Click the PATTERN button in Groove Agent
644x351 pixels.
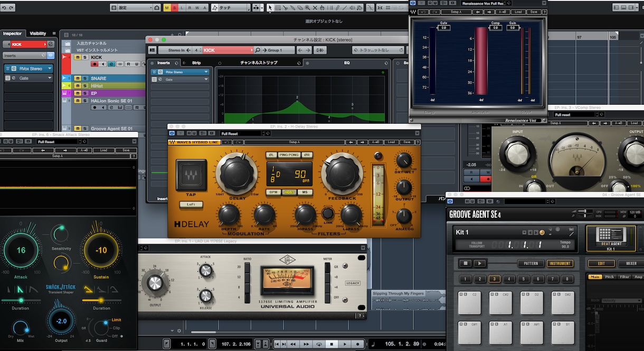531,263
